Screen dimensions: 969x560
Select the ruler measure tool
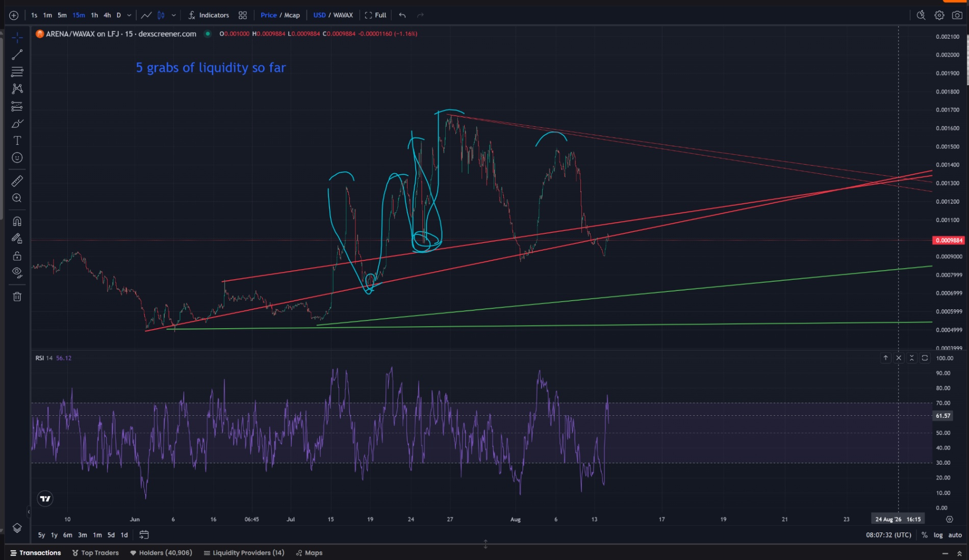[17, 181]
